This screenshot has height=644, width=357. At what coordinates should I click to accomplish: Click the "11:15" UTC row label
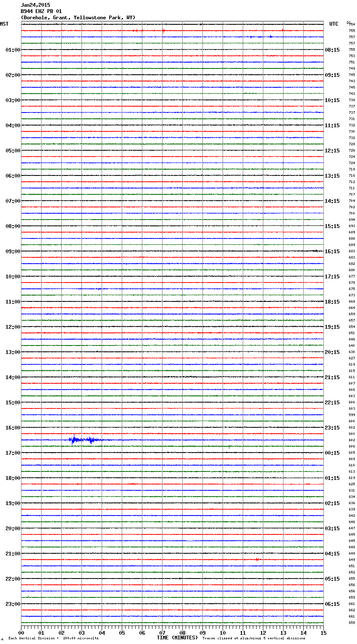tap(332, 126)
